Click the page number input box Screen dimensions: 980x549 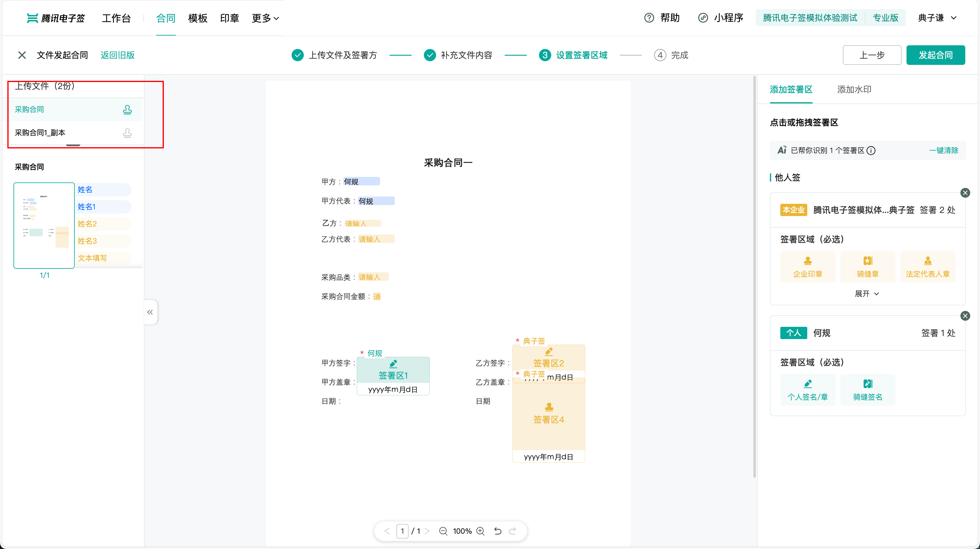402,531
